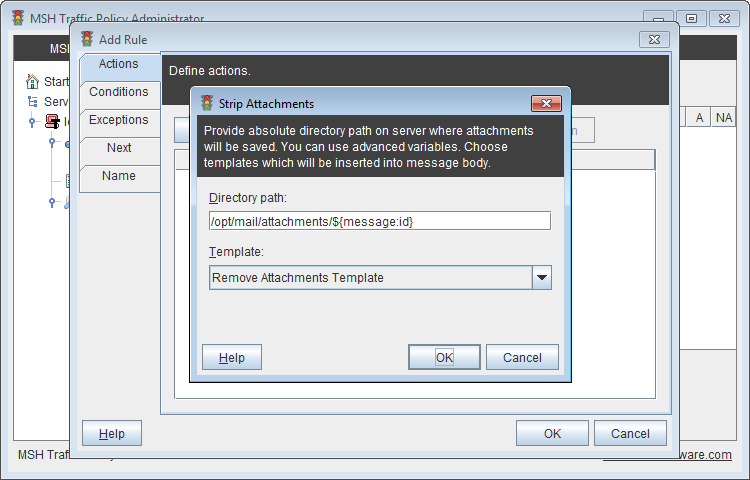Click the Directory path input field
Viewport: 750px width, 480px height.
pos(380,221)
